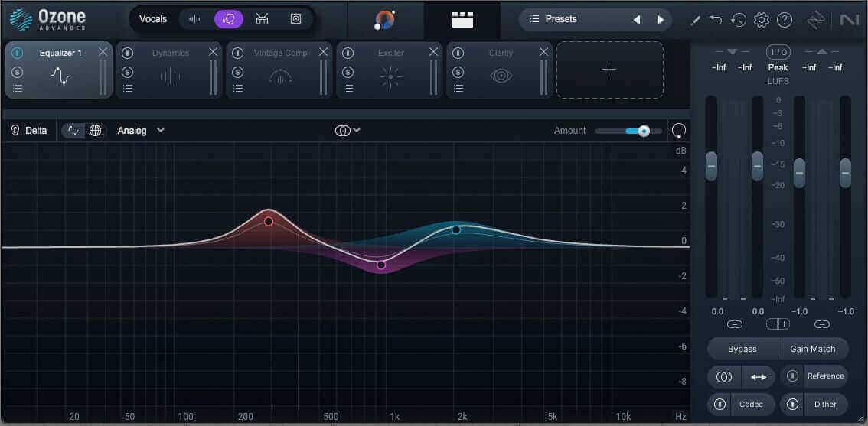Toggle Dynamics module power button
This screenshot has height=426, width=868.
[x=128, y=54]
